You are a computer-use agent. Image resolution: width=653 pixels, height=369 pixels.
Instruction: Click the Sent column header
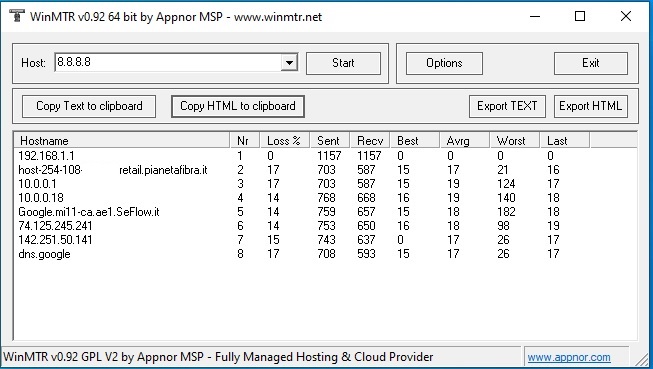point(329,141)
